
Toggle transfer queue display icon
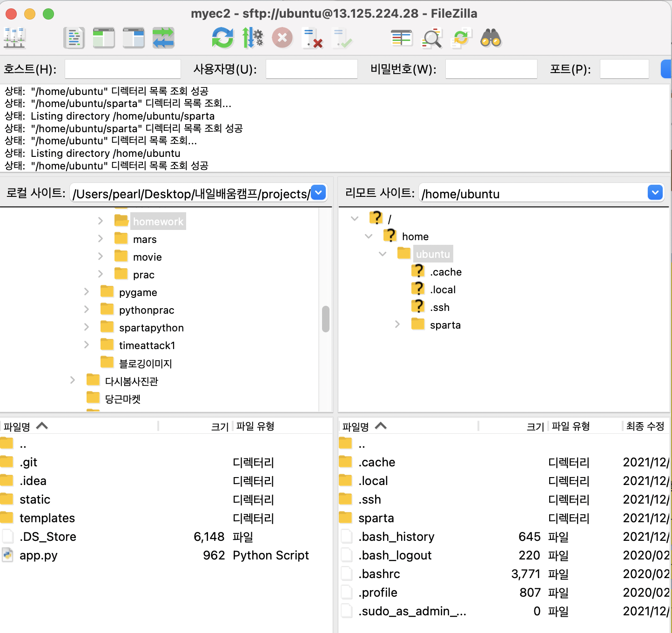163,38
